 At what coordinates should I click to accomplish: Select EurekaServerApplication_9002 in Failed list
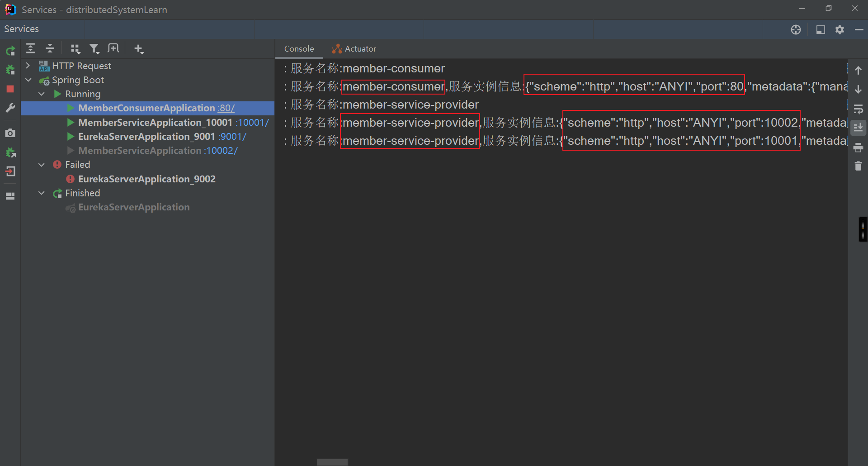pyautogui.click(x=146, y=179)
